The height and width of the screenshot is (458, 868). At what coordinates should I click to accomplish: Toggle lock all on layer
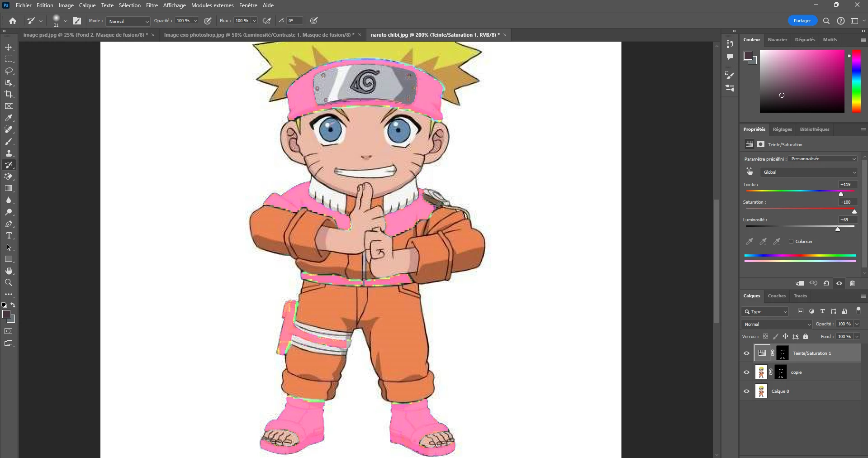[x=806, y=337]
